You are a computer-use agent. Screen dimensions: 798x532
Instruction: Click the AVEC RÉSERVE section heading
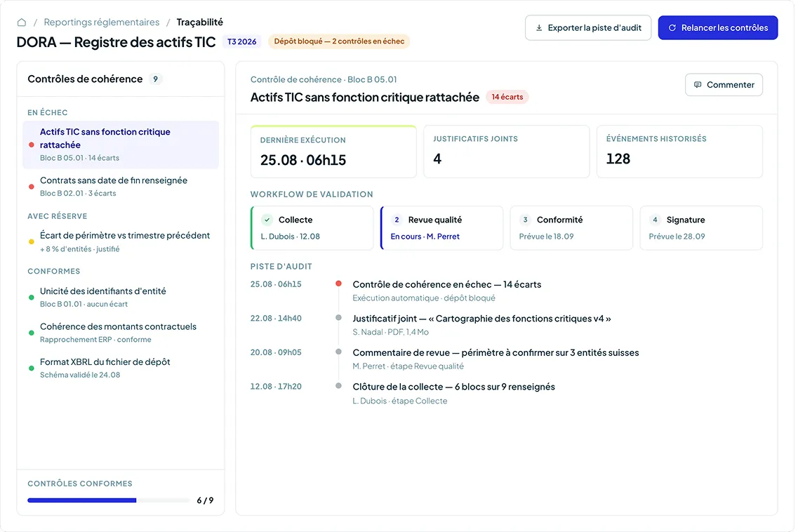click(57, 216)
